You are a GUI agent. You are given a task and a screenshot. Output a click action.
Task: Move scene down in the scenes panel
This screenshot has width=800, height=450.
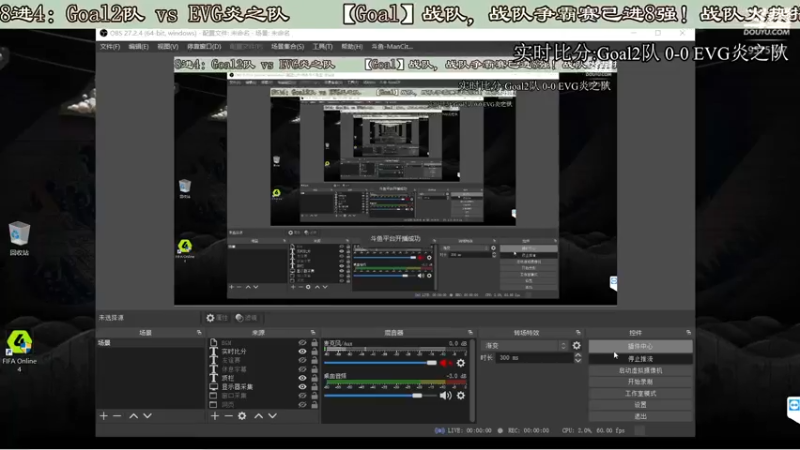pos(147,416)
